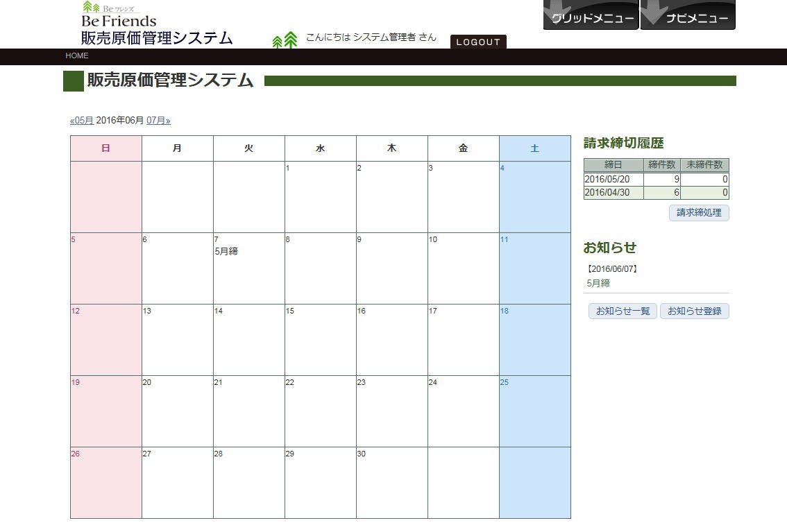Click calendar day 23
This screenshot has width=787, height=532.
(392, 411)
